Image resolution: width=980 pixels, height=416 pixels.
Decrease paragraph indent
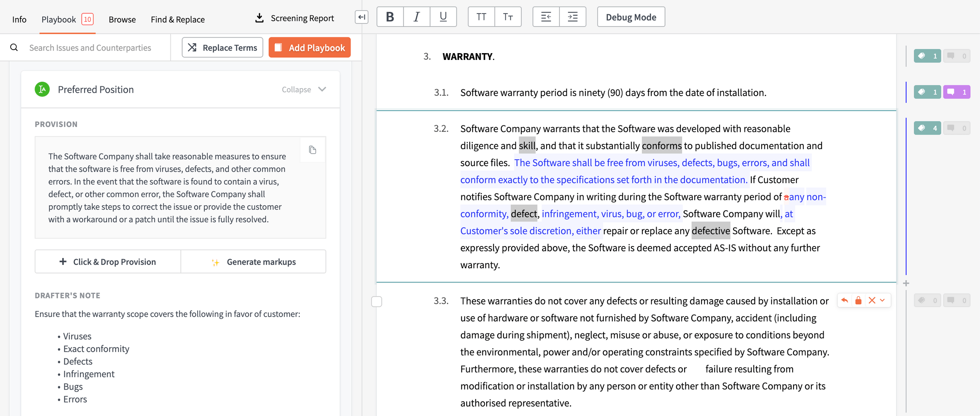click(x=546, y=17)
